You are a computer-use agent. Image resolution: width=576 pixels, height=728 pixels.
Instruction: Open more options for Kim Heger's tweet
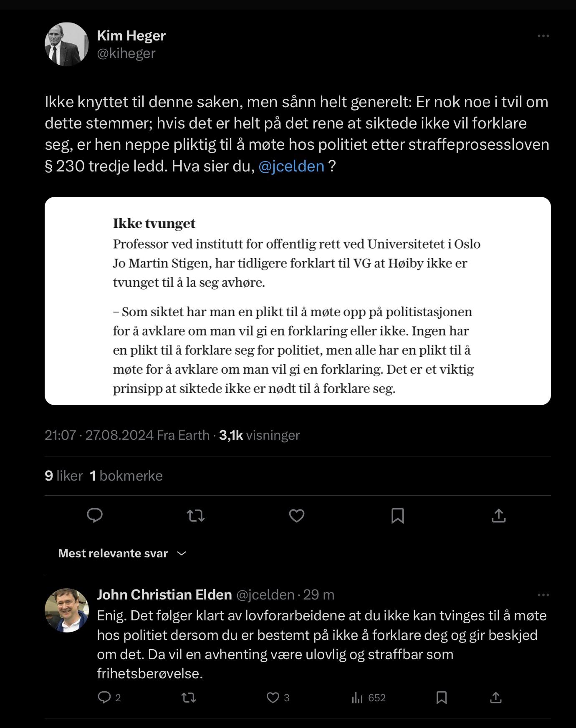coord(543,36)
